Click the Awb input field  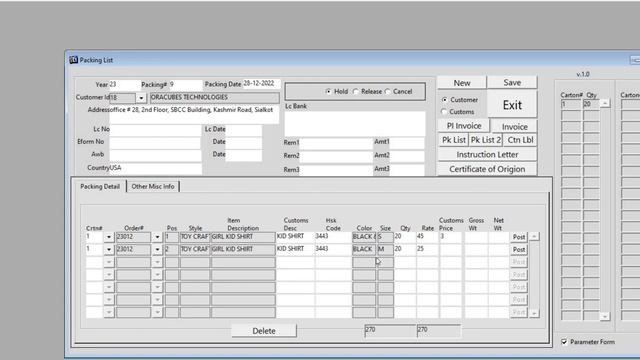pyautogui.click(x=155, y=155)
